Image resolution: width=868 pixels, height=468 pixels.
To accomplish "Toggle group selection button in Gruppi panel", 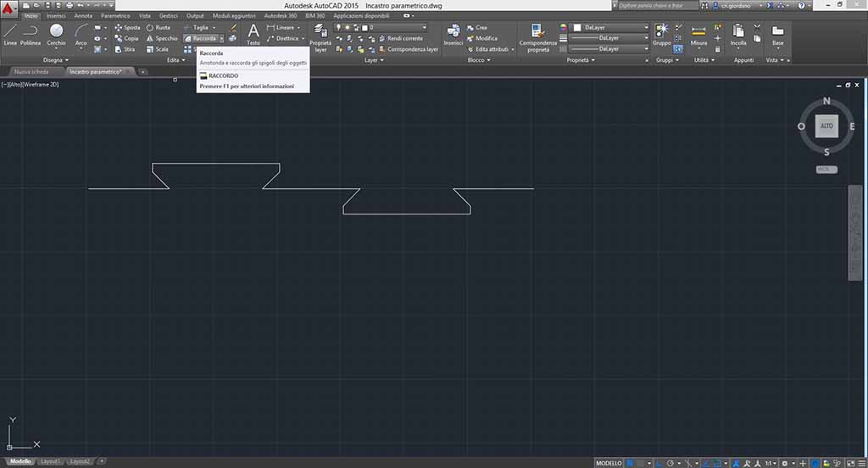I will click(x=678, y=49).
